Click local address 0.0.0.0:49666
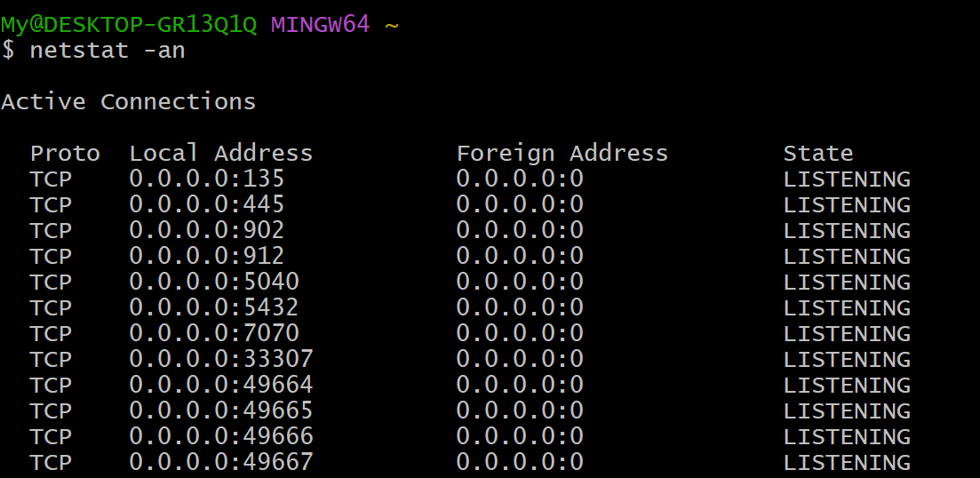980x478 pixels. pos(221,436)
